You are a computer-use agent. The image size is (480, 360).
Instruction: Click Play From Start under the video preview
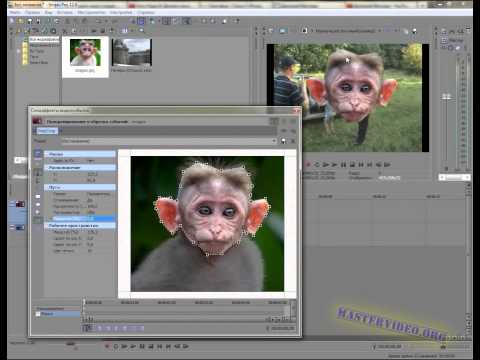(326, 164)
